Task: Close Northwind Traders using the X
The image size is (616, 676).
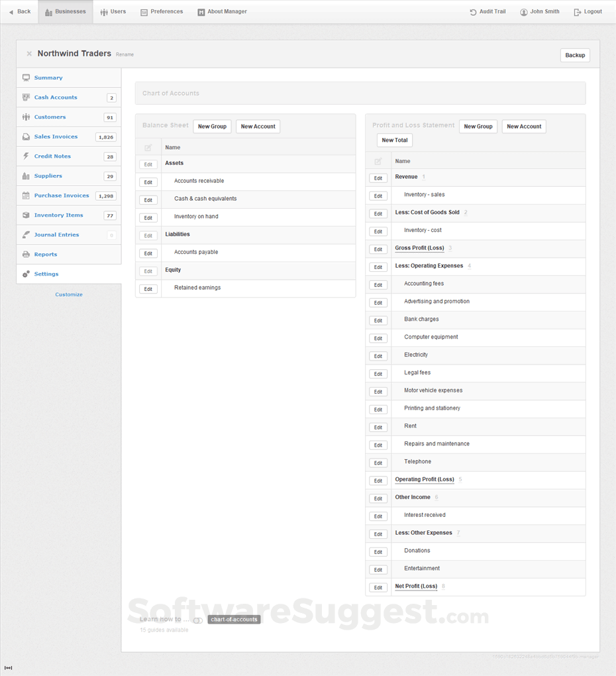Action: (x=29, y=54)
